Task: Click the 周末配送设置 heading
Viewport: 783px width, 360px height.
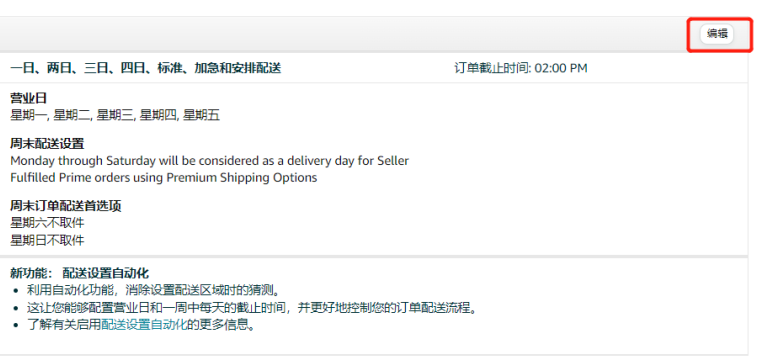Action: click(47, 144)
